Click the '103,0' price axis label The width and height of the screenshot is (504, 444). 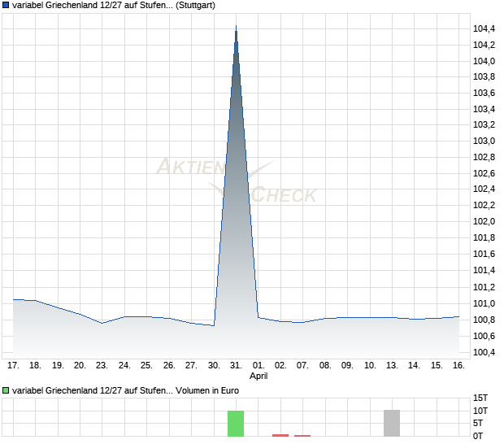tap(484, 141)
